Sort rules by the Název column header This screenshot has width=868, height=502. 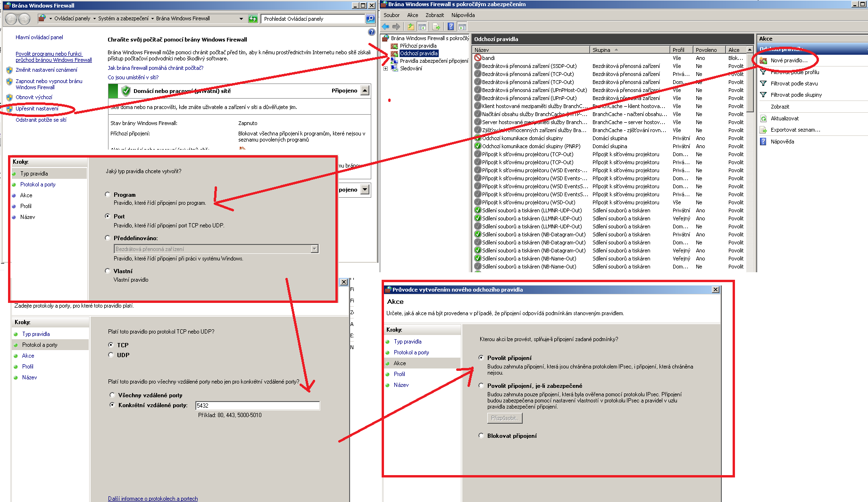(531, 50)
